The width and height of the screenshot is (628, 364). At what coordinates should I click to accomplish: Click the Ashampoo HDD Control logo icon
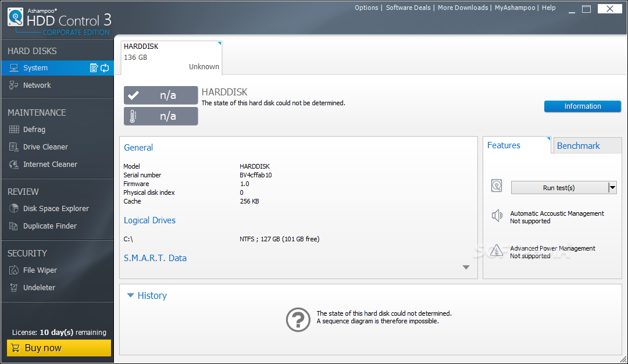coord(16,17)
